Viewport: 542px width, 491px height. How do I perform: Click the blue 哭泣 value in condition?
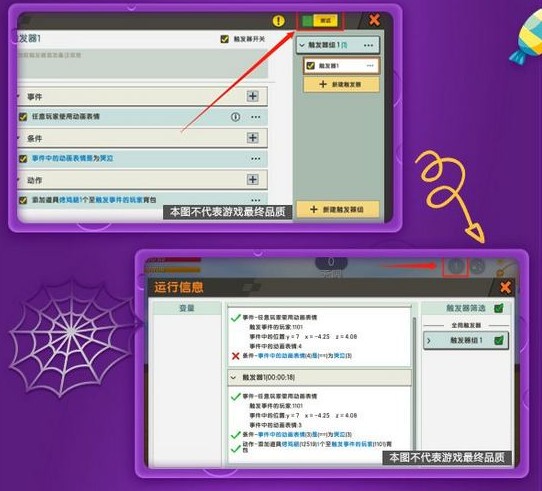point(106,158)
